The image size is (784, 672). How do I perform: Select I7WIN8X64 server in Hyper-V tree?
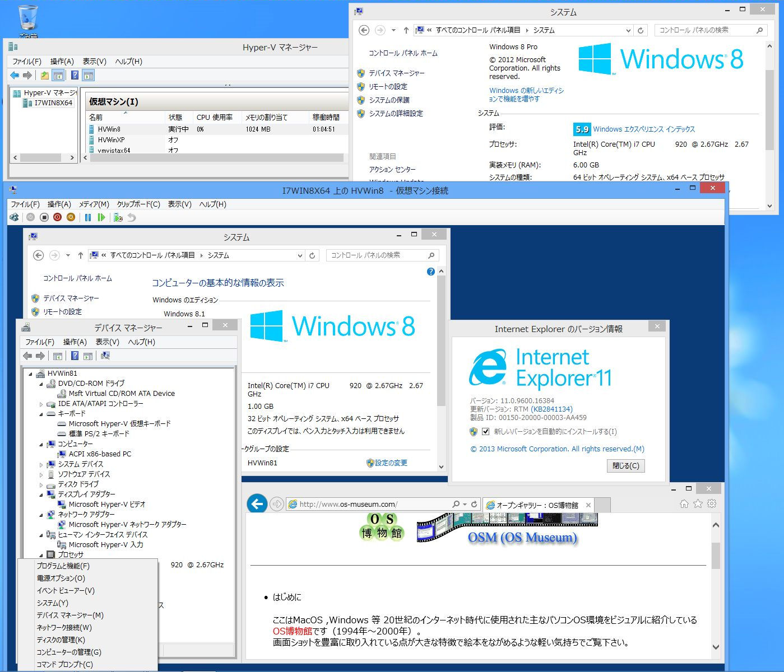tap(53, 103)
